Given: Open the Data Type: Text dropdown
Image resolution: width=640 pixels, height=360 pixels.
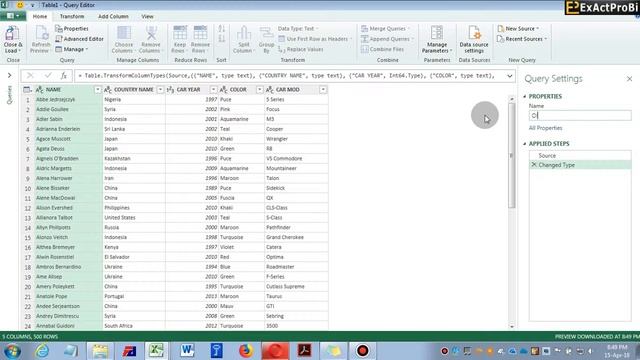Looking at the screenshot, I should (298, 29).
